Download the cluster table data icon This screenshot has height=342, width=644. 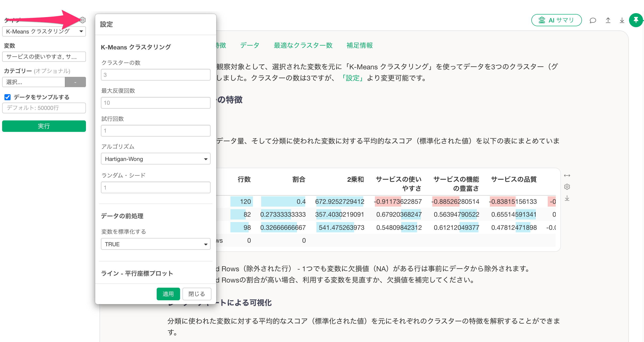click(567, 198)
